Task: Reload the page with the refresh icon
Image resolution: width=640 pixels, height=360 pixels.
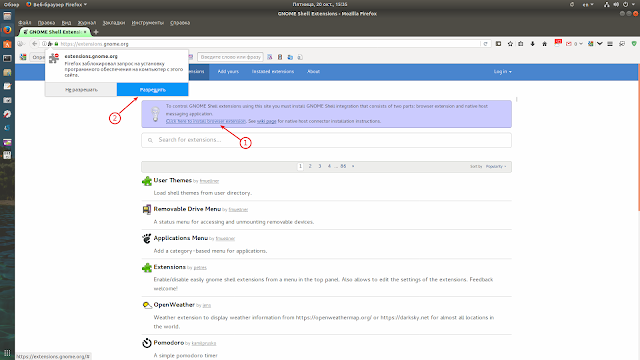Action: 485,44
